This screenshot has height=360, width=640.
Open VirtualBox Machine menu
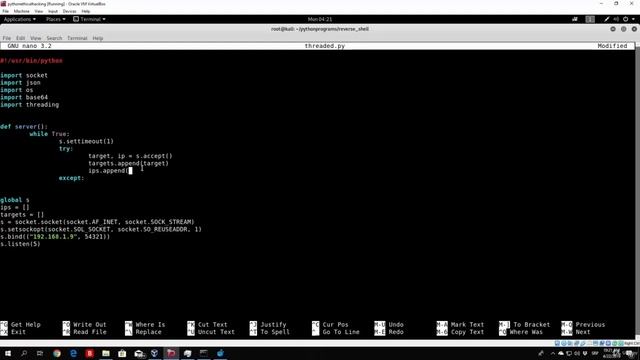(22, 11)
